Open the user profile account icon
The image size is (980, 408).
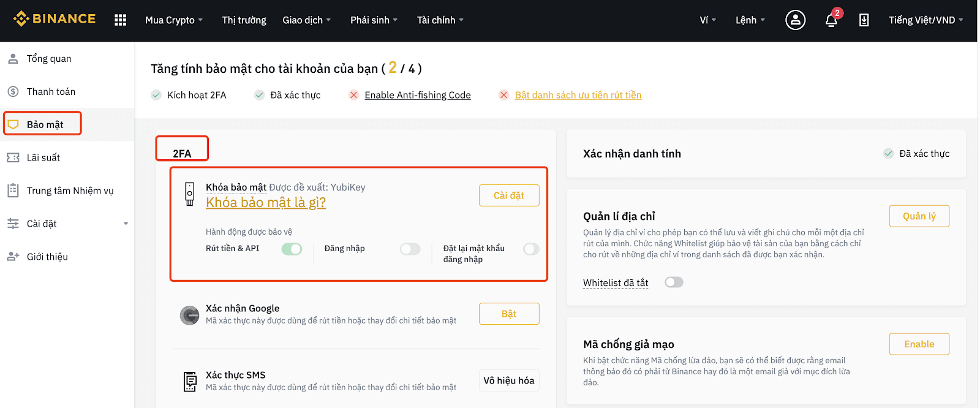pos(795,20)
